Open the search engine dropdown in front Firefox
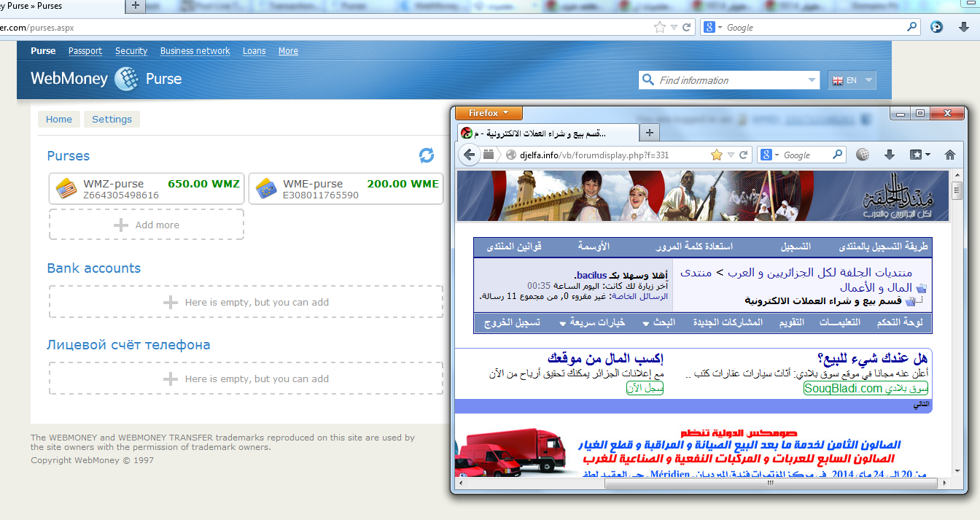This screenshot has width=980, height=520. [x=777, y=155]
